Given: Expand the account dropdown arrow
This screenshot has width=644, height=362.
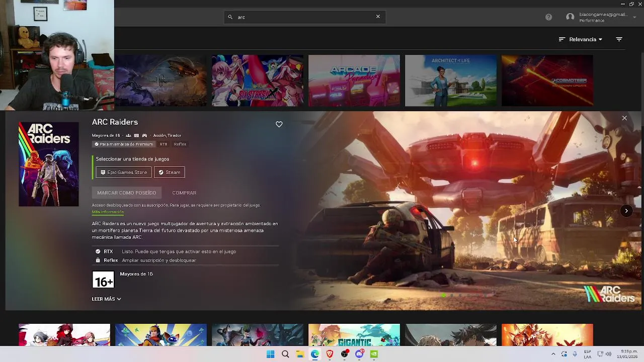Looking at the screenshot, I should coord(634,17).
